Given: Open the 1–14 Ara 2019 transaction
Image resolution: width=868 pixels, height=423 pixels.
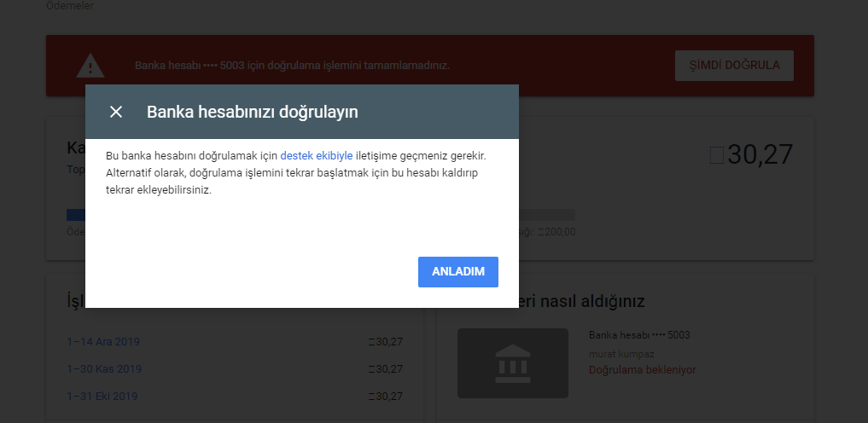Looking at the screenshot, I should click(x=103, y=342).
